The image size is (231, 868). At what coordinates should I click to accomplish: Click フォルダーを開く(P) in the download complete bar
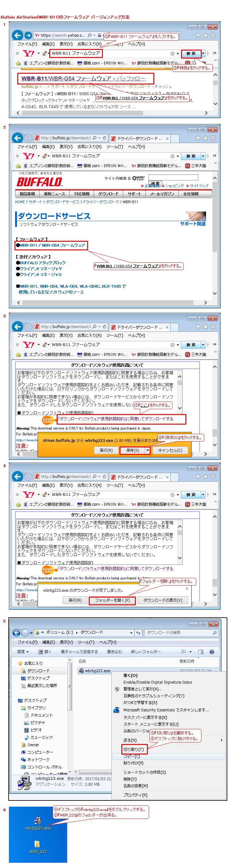click(x=112, y=600)
